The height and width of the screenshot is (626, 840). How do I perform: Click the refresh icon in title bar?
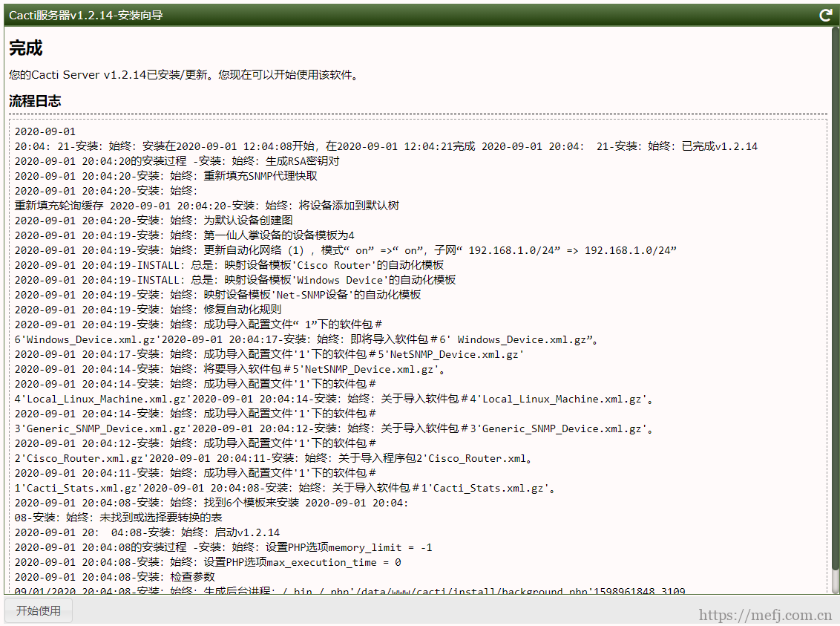[826, 16]
